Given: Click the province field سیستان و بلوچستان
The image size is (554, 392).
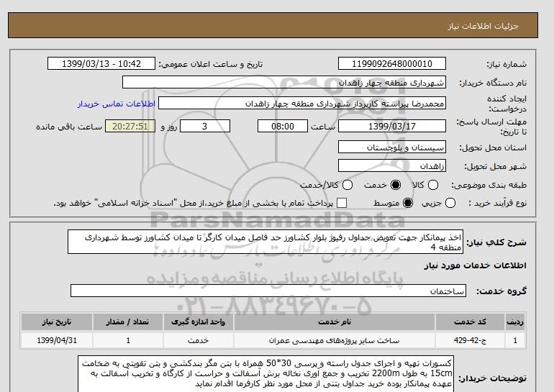Looking at the screenshot, I should click(392, 147).
